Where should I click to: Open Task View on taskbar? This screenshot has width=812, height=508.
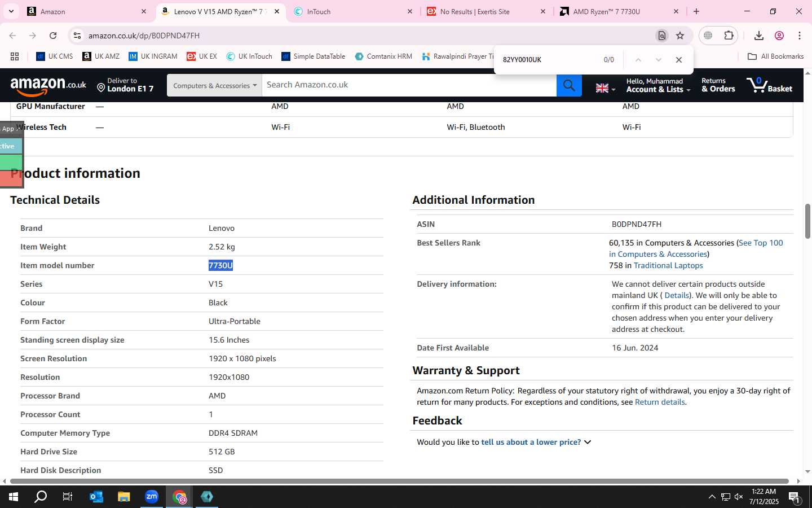click(67, 497)
